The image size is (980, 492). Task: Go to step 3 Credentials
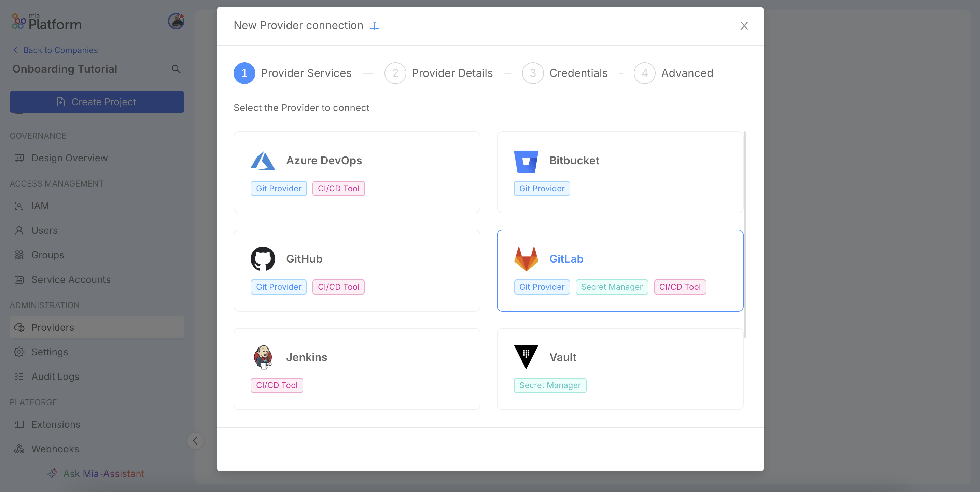click(x=564, y=73)
